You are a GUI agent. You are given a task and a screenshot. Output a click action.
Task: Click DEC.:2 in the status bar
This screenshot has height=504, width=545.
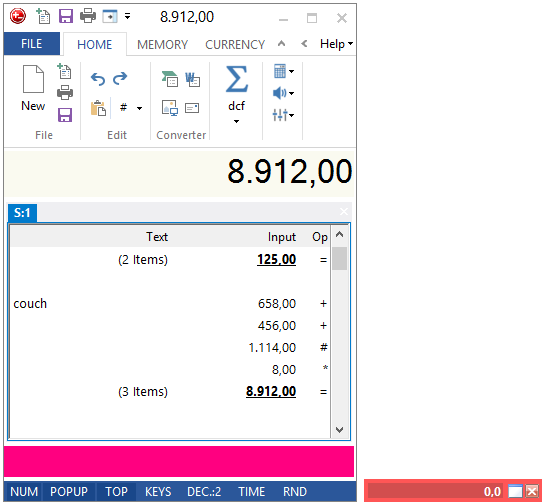(x=204, y=491)
